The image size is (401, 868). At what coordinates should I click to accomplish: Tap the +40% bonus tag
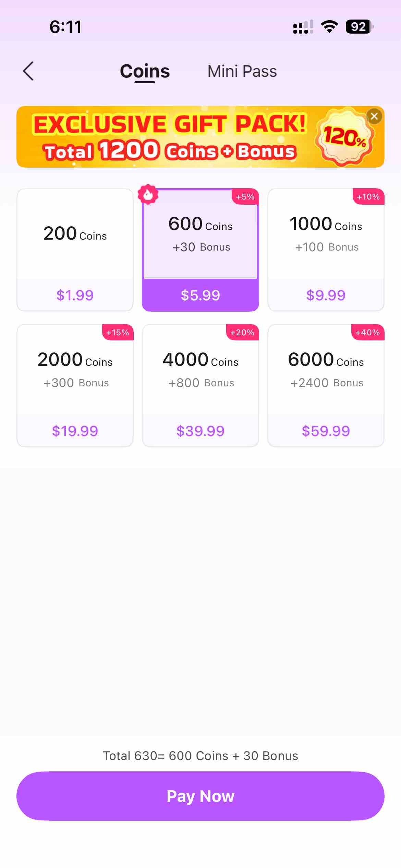pos(367,333)
